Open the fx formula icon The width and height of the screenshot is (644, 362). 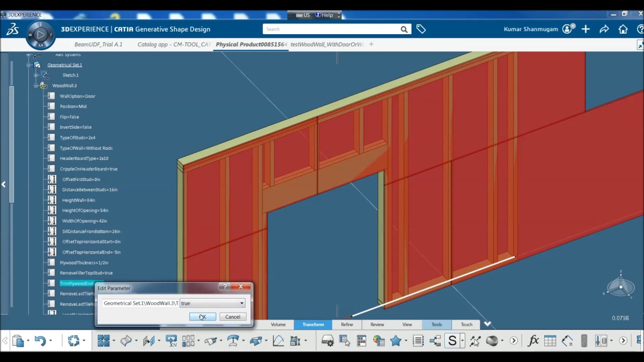coord(533,341)
